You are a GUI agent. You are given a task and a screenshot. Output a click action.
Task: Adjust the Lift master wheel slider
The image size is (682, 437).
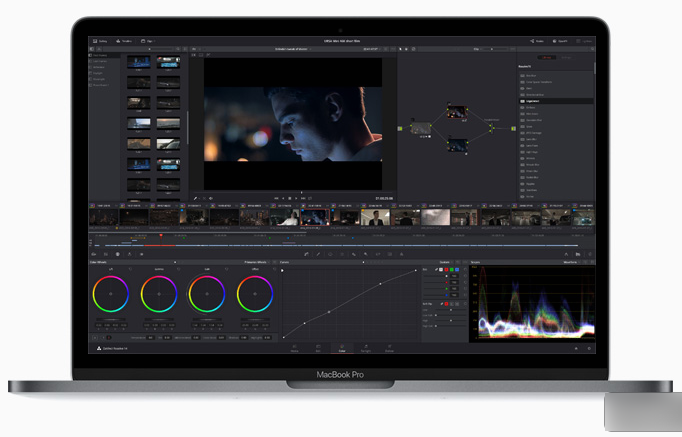coord(111,320)
